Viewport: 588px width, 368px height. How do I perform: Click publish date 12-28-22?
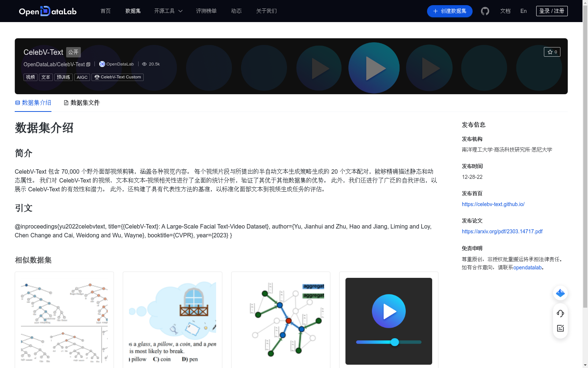(472, 177)
